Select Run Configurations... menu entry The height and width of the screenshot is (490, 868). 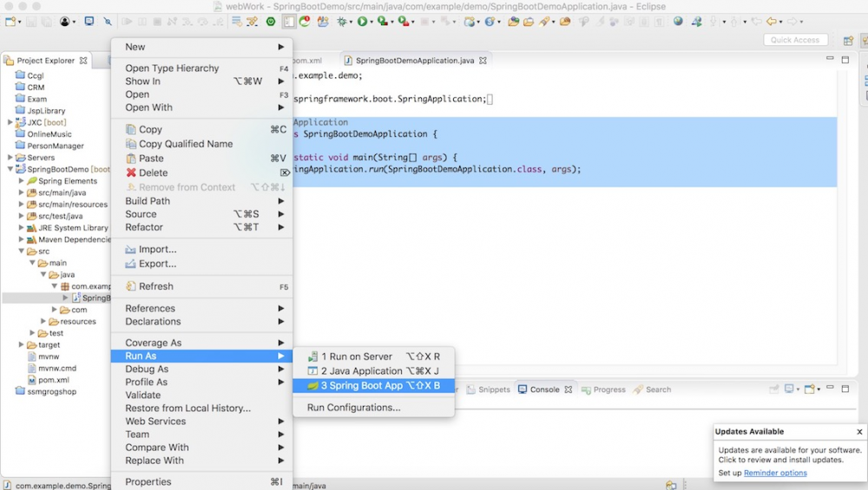pyautogui.click(x=353, y=408)
